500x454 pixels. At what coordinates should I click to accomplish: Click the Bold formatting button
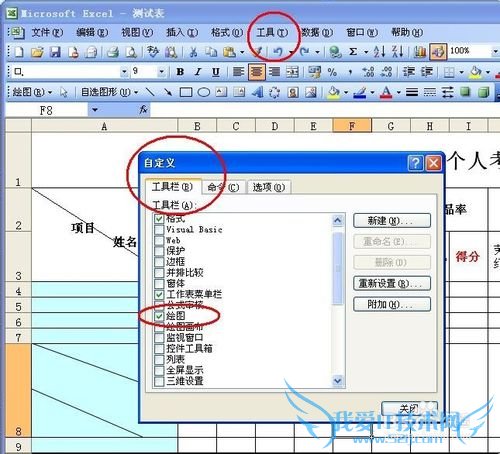(x=180, y=72)
